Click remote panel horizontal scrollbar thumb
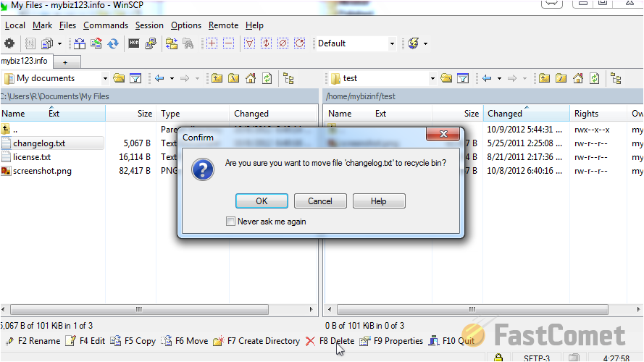 pos(472,309)
